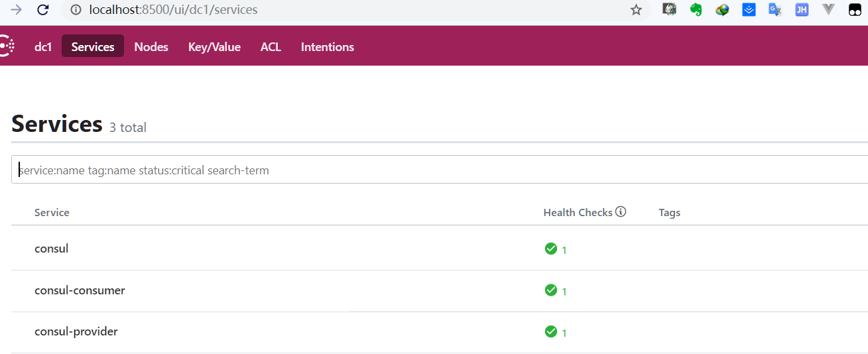This screenshot has height=354, width=868.
Task: Click the Tampermonkey extension icon
Action: (x=855, y=10)
